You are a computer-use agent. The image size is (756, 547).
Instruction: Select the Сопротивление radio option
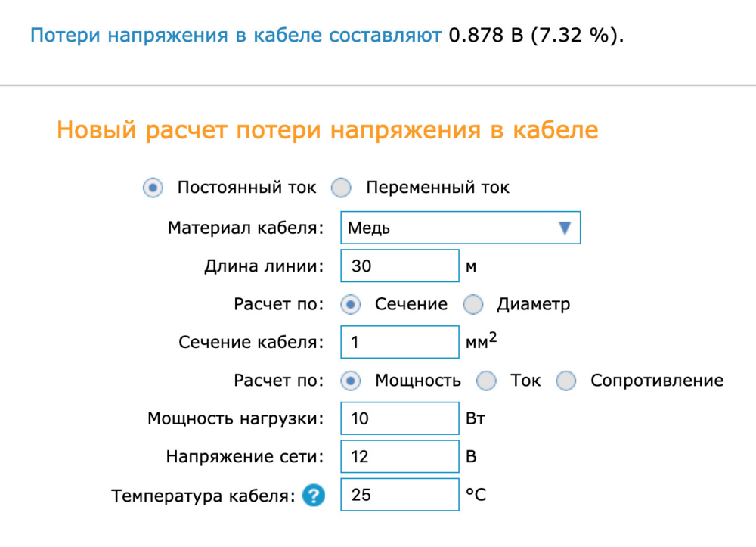click(x=566, y=381)
